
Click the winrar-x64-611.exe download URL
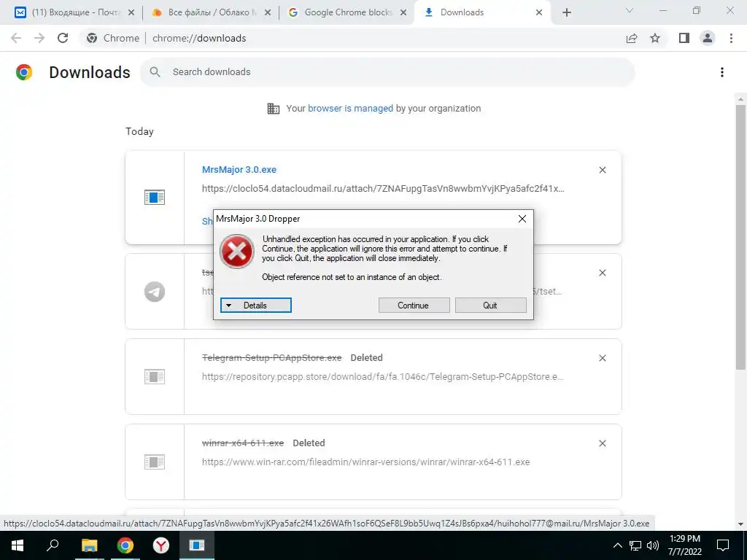coord(366,462)
